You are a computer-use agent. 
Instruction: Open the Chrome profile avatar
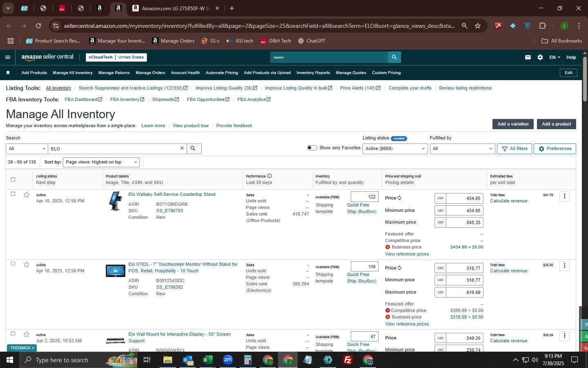pos(564,26)
